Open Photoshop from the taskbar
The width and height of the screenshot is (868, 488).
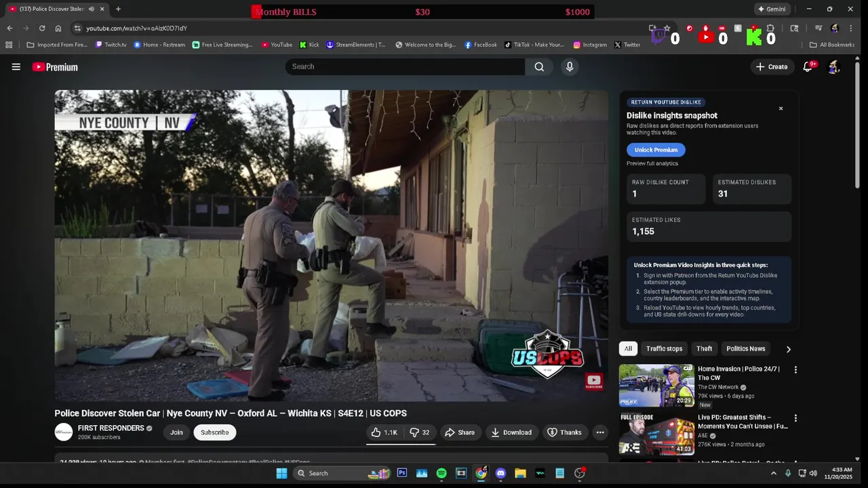pyautogui.click(x=402, y=473)
